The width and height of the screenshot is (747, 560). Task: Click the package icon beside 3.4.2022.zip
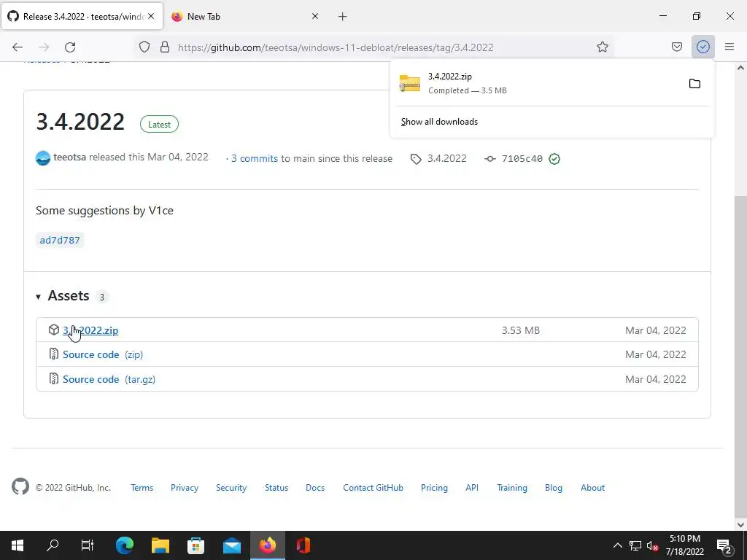pos(54,330)
